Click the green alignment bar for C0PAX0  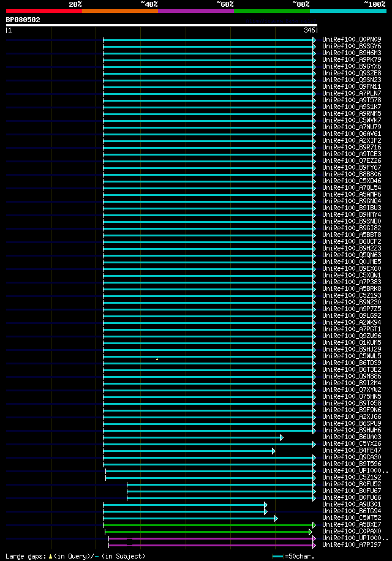pyautogui.click(x=208, y=532)
